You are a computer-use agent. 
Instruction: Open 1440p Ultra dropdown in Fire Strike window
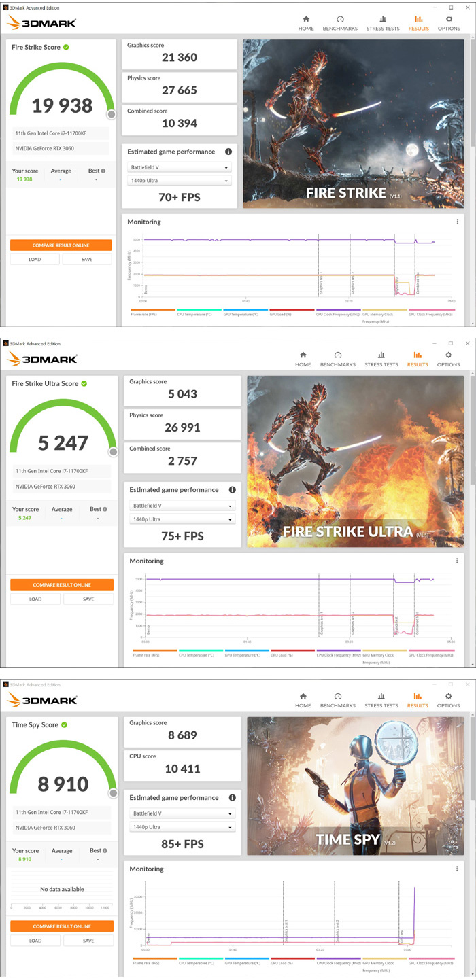pos(180,181)
